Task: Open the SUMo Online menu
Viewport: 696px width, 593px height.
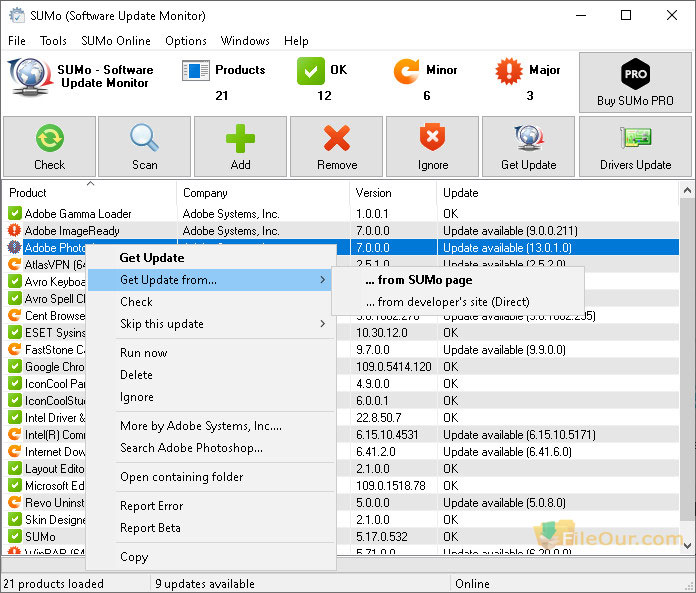Action: click(x=116, y=41)
